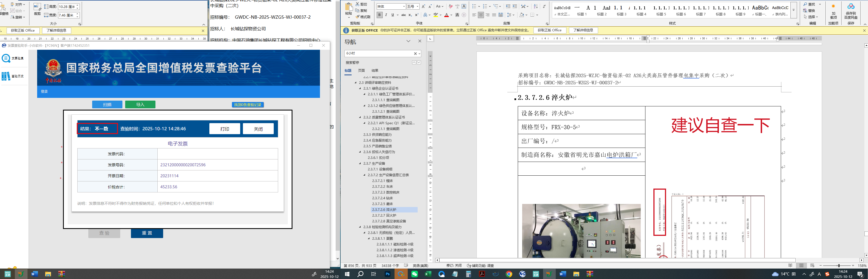Switch to the 页面 navigation tab
This screenshot has height=279, width=868.
361,71
